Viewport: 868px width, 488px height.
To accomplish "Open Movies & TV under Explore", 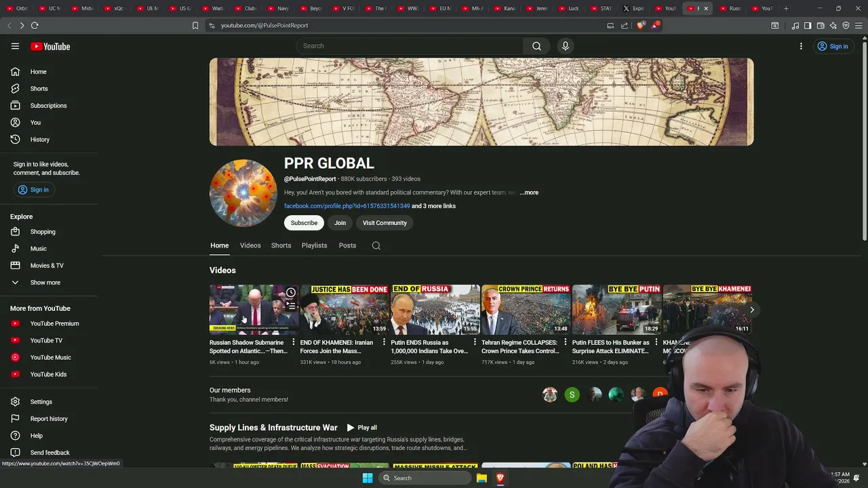I will (49, 266).
